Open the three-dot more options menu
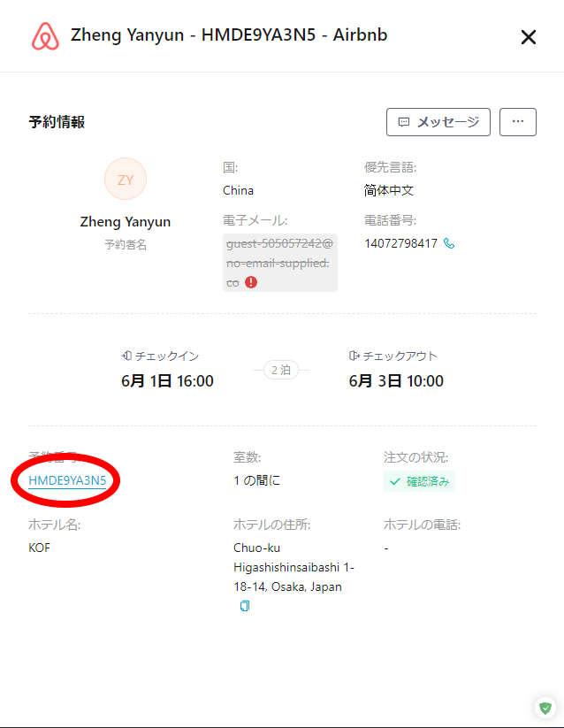Image resolution: width=564 pixels, height=728 pixels. [x=518, y=122]
